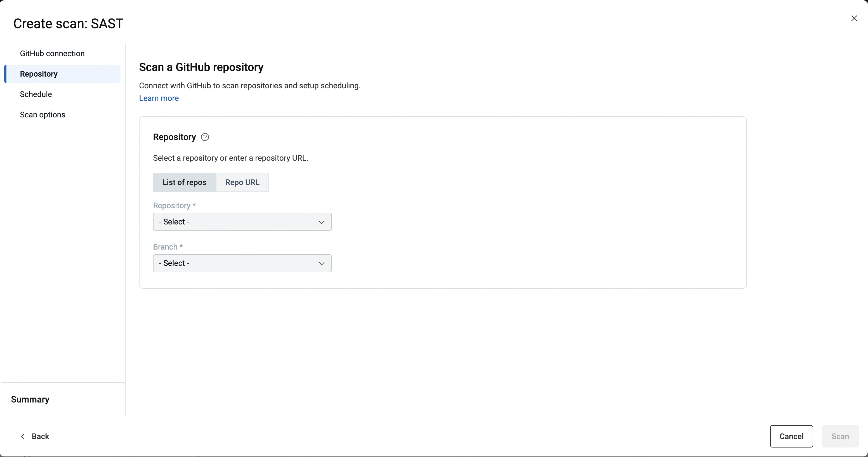Follow the Learn more link

(159, 98)
